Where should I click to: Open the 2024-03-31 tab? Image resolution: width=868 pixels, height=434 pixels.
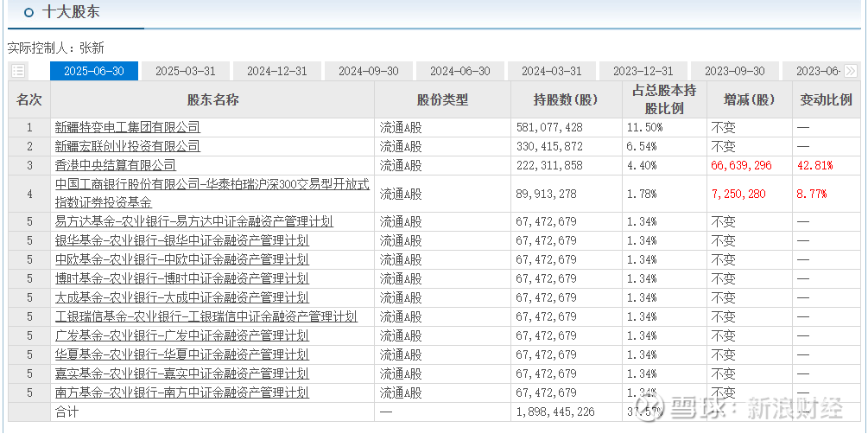pyautogui.click(x=552, y=71)
